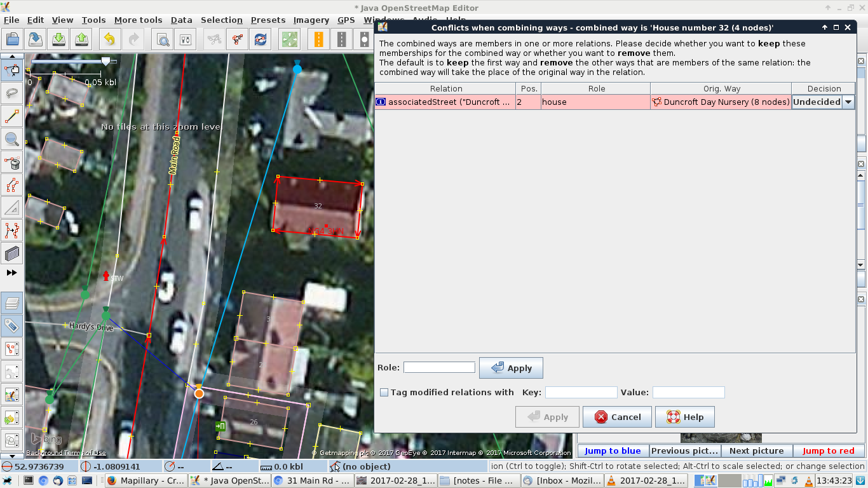Activate the Draw nodes tool
The image size is (868, 488).
coord(12,116)
